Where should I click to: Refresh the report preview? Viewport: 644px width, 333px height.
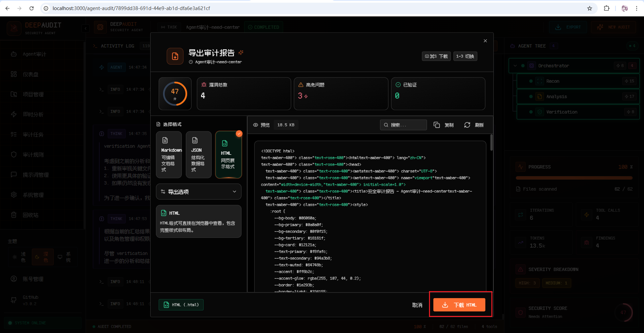point(474,125)
